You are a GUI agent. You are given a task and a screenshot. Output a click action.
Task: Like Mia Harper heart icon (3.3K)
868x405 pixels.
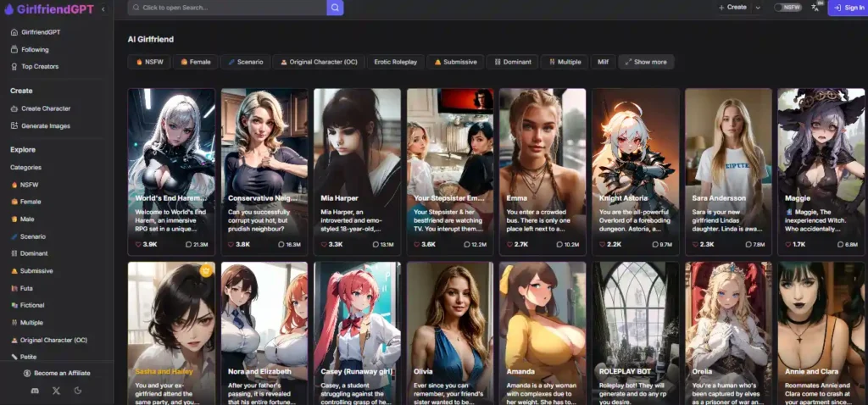(325, 244)
